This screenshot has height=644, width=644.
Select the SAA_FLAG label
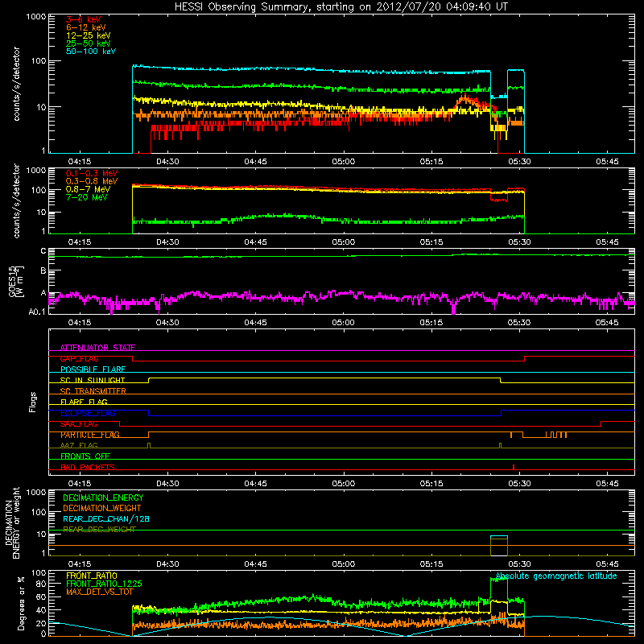point(79,424)
